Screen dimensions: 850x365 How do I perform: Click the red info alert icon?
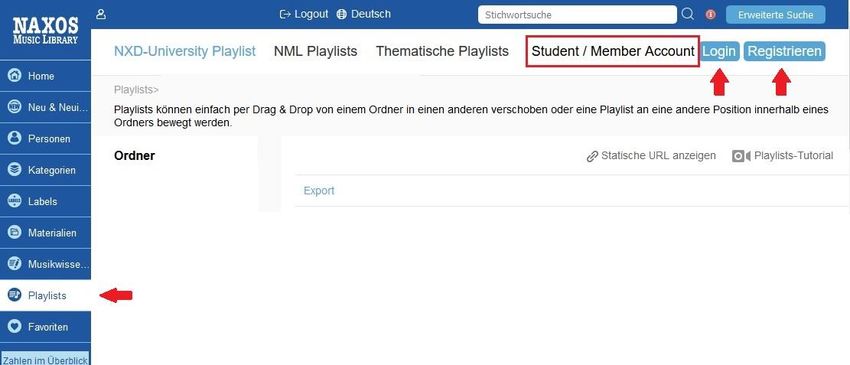pos(710,15)
